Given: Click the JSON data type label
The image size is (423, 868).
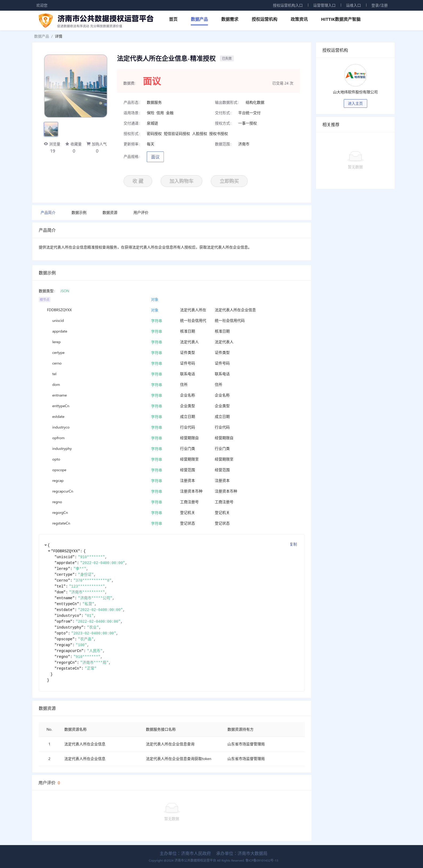Looking at the screenshot, I should coord(65,291).
